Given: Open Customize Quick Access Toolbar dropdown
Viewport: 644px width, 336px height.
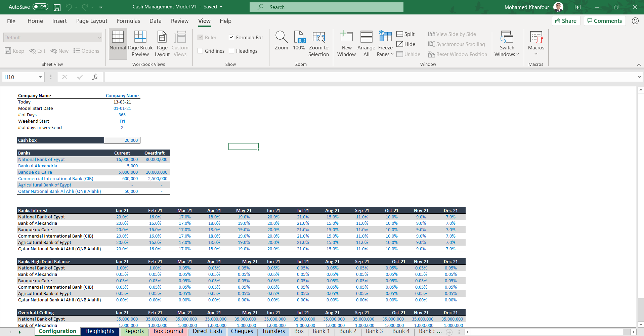Looking at the screenshot, I should 101,7.
